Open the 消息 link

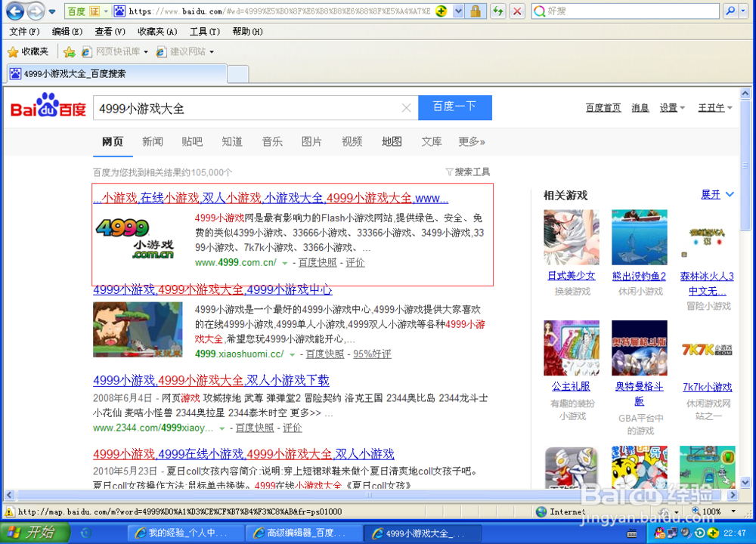(640, 107)
